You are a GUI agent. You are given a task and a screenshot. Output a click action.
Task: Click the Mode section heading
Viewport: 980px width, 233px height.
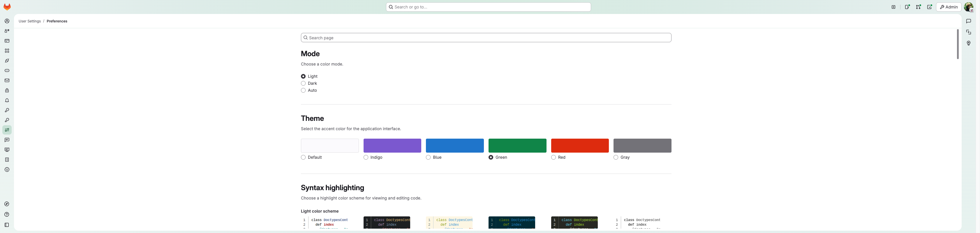click(310, 54)
